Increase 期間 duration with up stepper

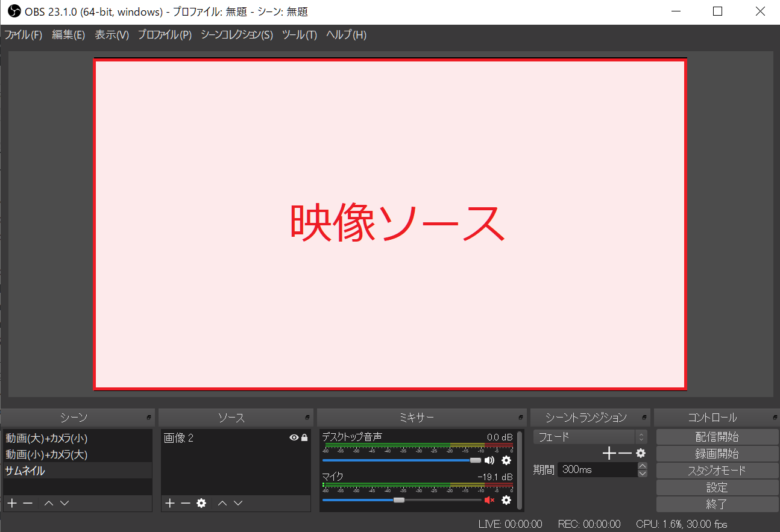tap(643, 466)
